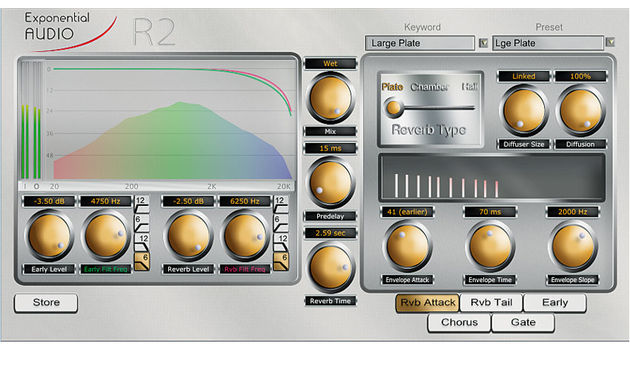
Task: Click the Reverb Level knob
Action: tap(188, 237)
